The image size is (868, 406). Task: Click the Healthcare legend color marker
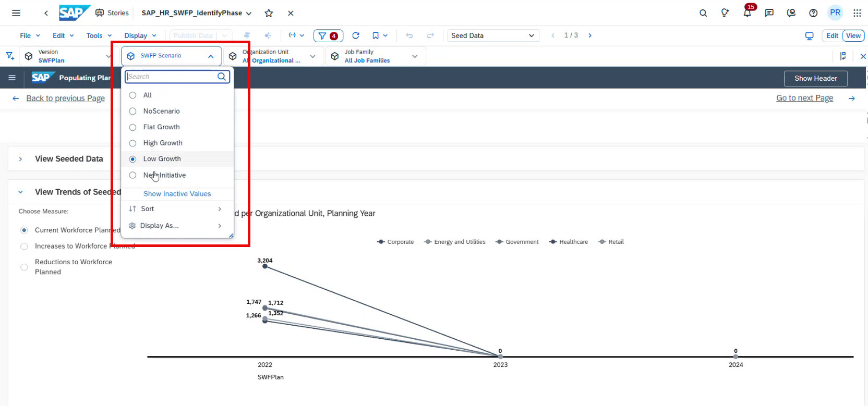pyautogui.click(x=553, y=242)
